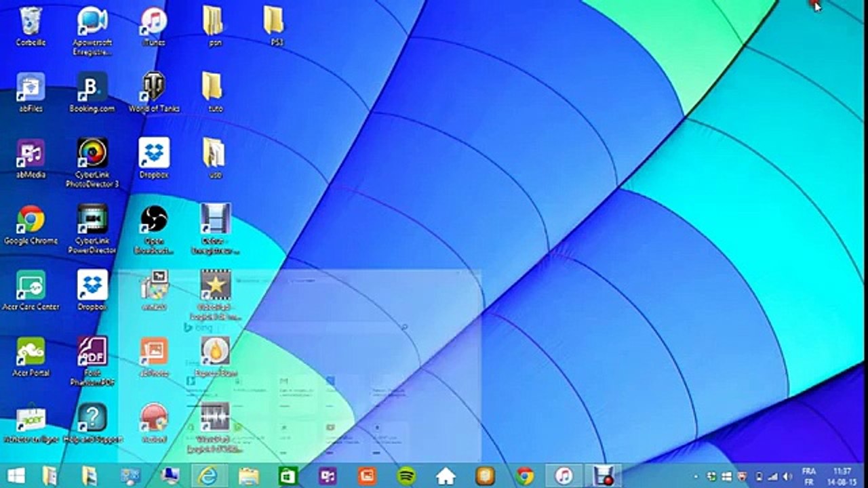Select the Help and Support shortcut

(92, 424)
